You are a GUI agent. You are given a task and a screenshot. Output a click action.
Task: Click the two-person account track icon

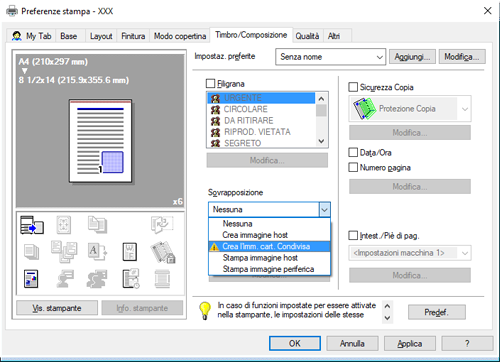click(x=97, y=279)
